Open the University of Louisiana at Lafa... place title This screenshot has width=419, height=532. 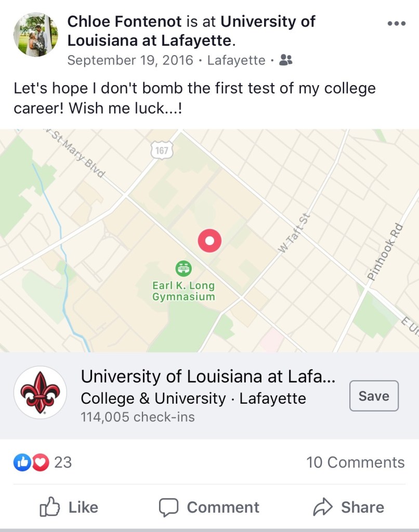[208, 376]
